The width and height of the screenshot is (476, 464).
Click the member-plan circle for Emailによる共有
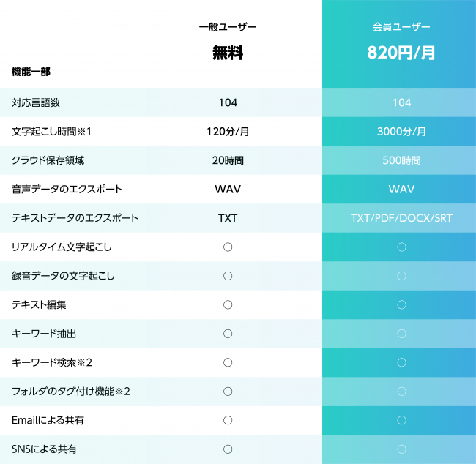pos(401,420)
